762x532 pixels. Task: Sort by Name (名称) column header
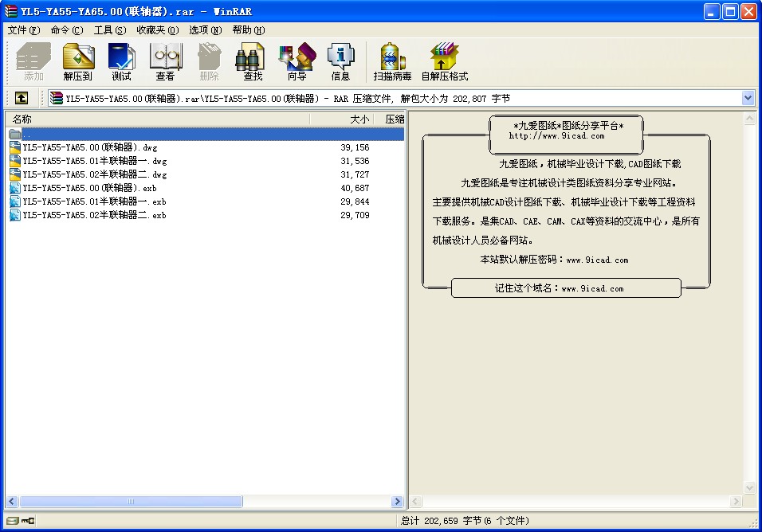point(158,119)
